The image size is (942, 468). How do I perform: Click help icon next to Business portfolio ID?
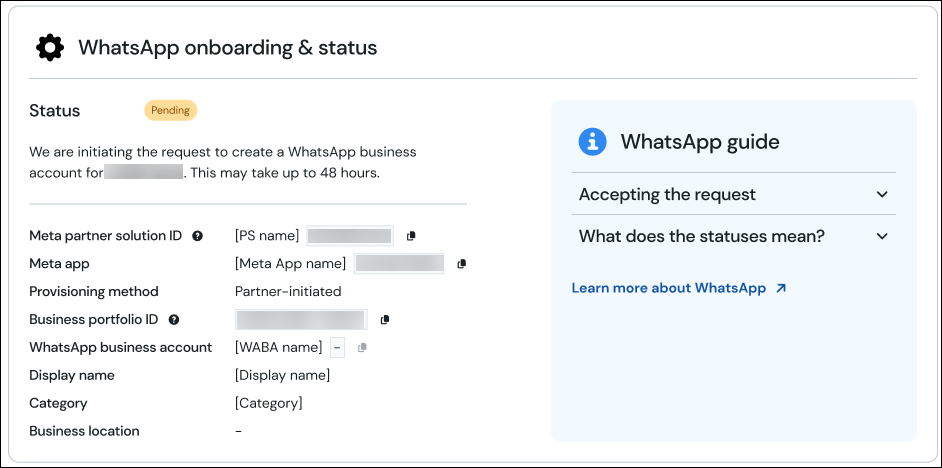[x=174, y=320]
